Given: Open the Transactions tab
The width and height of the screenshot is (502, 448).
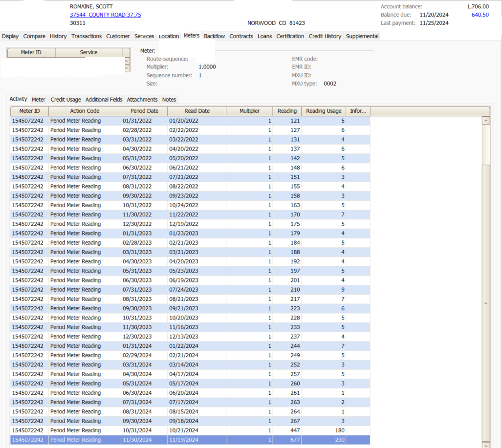Looking at the screenshot, I should [87, 36].
